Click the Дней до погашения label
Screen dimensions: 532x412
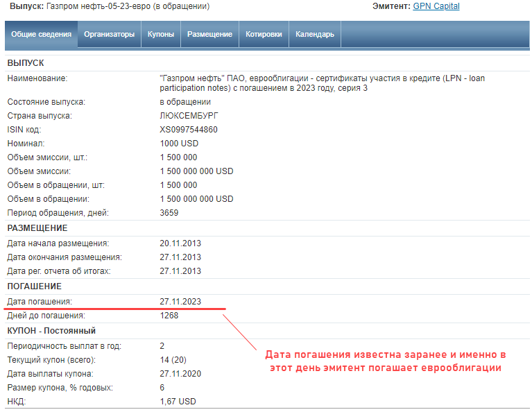click(46, 316)
